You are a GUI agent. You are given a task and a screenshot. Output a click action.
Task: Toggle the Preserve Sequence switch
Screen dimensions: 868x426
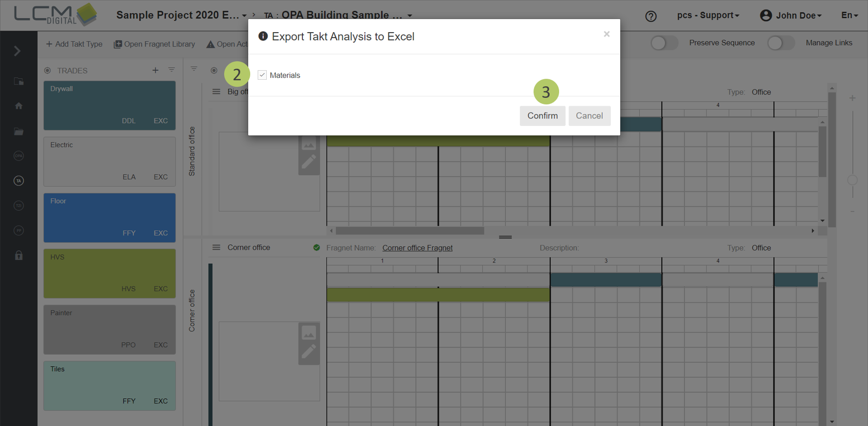pyautogui.click(x=664, y=43)
